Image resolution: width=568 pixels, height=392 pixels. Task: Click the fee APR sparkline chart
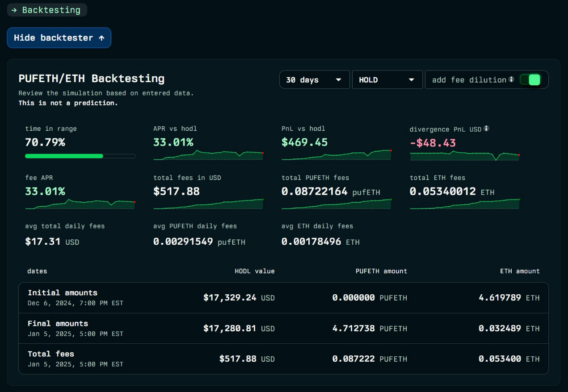coord(80,204)
